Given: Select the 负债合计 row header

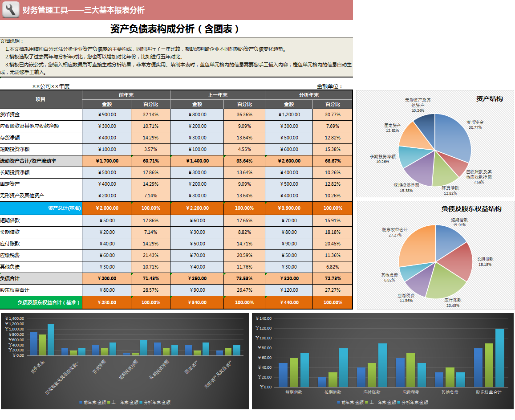Looking at the screenshot, I should click(41, 278).
